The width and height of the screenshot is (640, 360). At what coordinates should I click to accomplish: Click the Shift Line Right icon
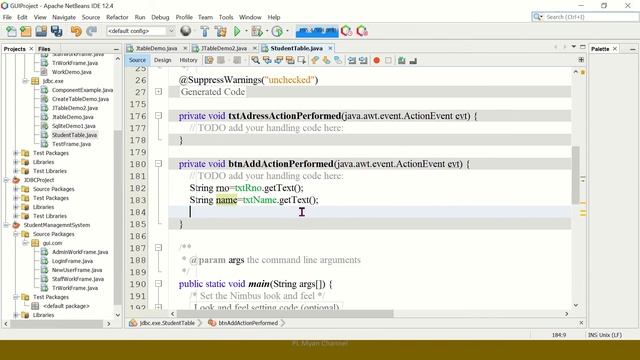point(363,60)
